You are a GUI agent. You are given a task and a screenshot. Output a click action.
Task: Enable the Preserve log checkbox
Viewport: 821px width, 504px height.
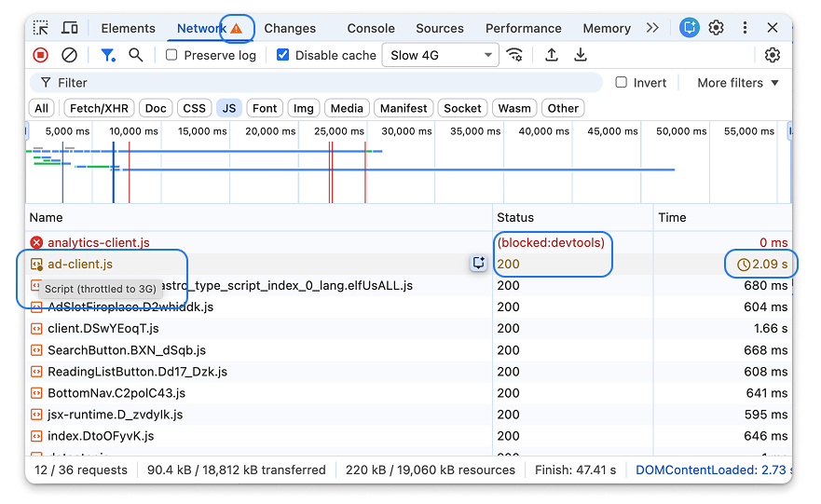(x=171, y=55)
